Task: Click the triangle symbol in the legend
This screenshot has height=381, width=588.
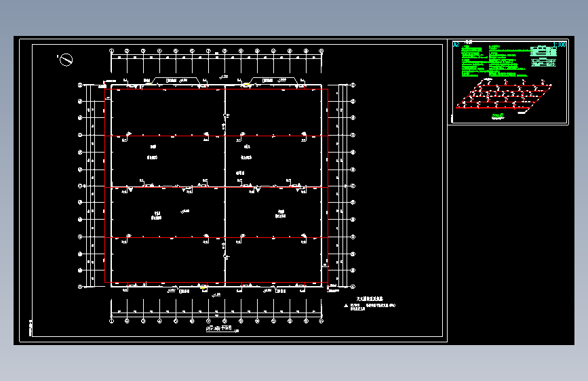Action: (x=346, y=306)
